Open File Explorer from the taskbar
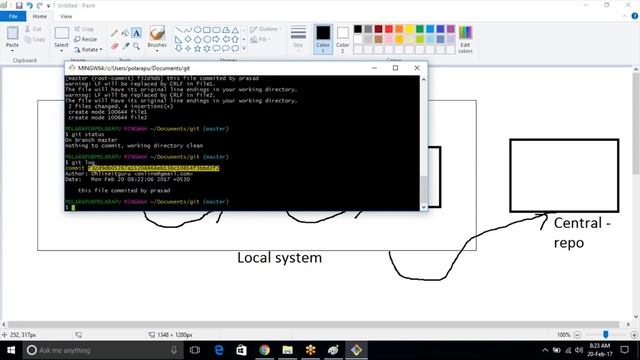 point(287,350)
